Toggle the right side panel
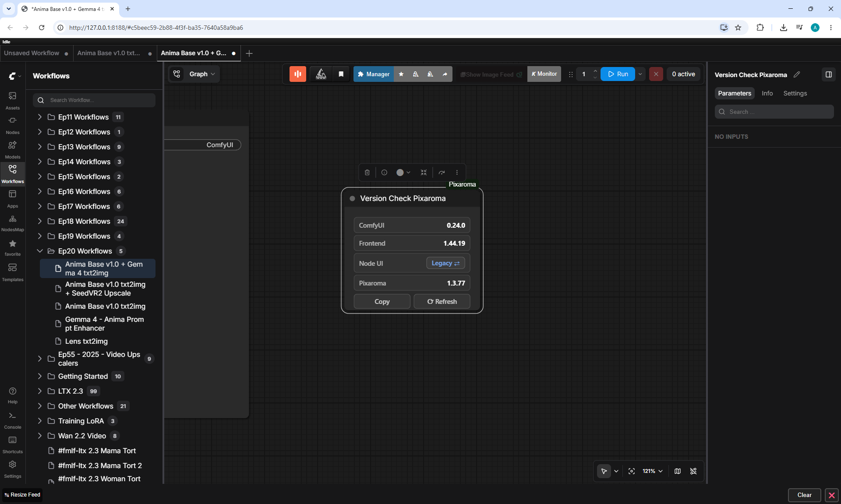Screen dimensions: 841x504 pos(829,74)
